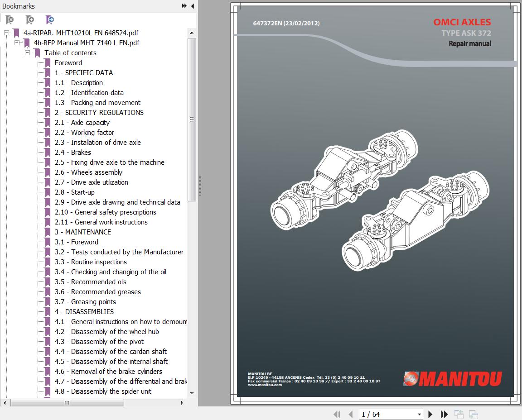The height and width of the screenshot is (420, 522).
Task: Click the go-to-current-bookmark icon
Action: (x=50, y=20)
